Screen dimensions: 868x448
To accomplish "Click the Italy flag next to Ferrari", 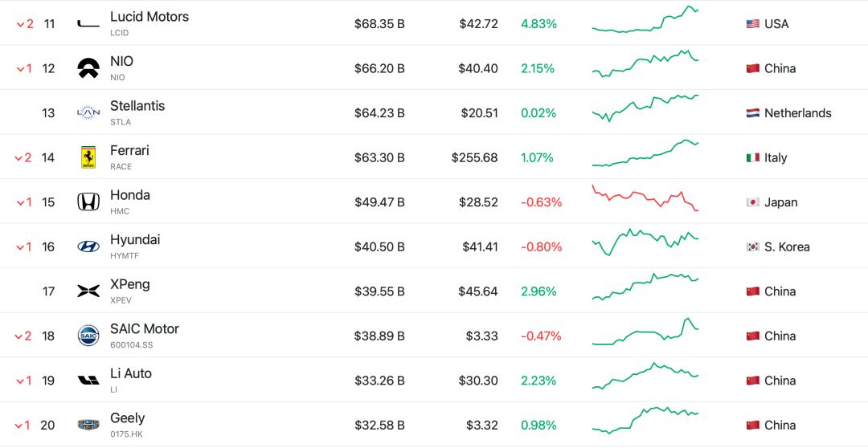I will pos(752,157).
